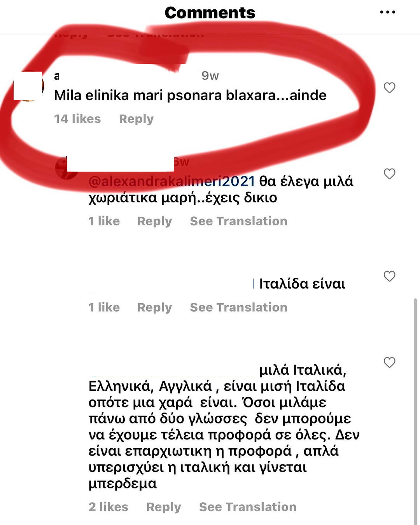Screen dimensions: 420x525
Task: Open the three-dot options menu
Action: point(388,12)
